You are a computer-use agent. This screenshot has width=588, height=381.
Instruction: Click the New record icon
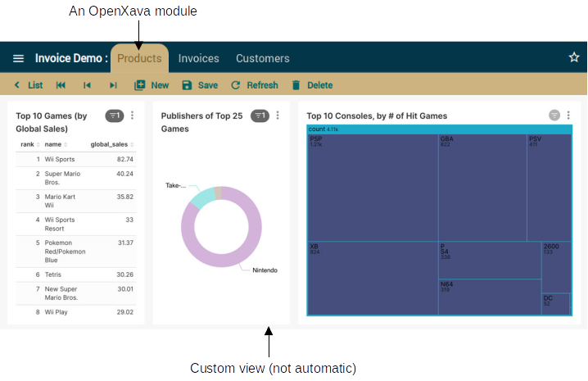pyautogui.click(x=139, y=85)
